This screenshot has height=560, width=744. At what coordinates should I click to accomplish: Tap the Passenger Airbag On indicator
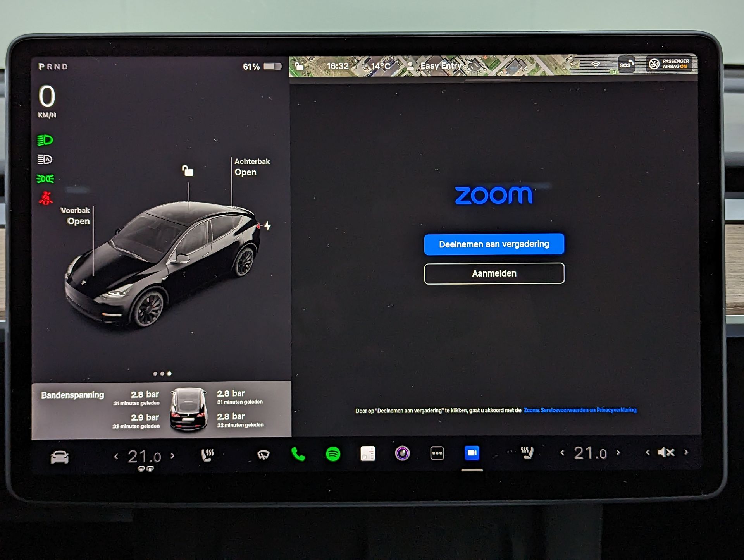pyautogui.click(x=669, y=64)
